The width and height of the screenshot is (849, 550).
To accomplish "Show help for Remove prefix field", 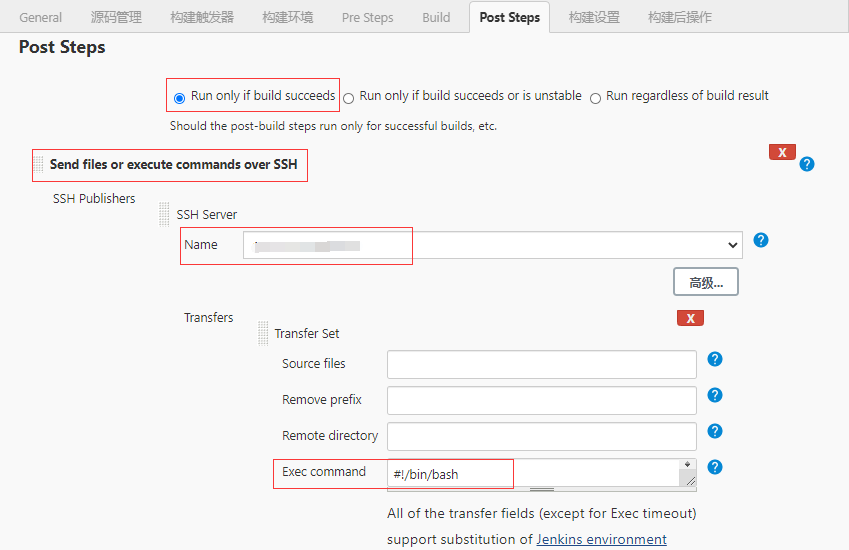I will tap(715, 395).
